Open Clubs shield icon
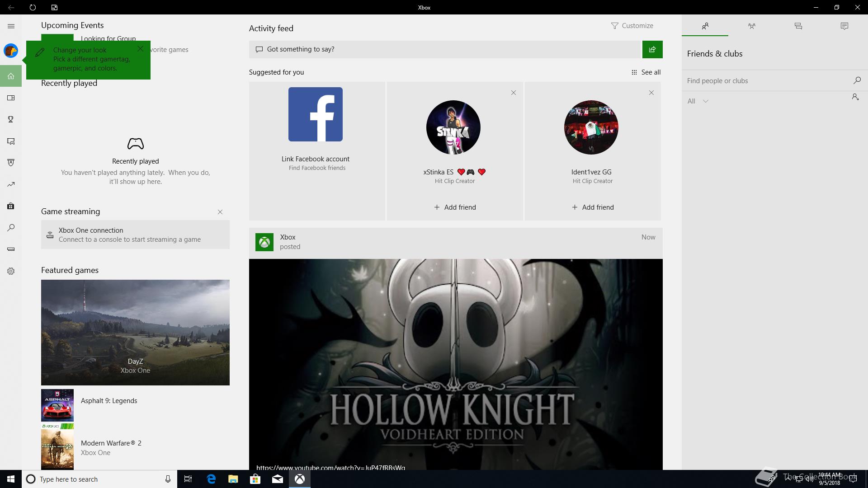 pyautogui.click(x=11, y=163)
